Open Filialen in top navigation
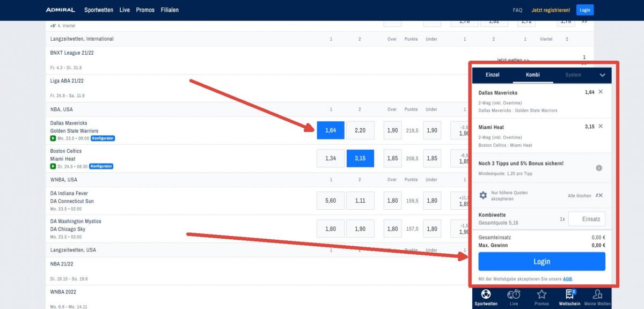This screenshot has height=309, width=644. (x=170, y=10)
